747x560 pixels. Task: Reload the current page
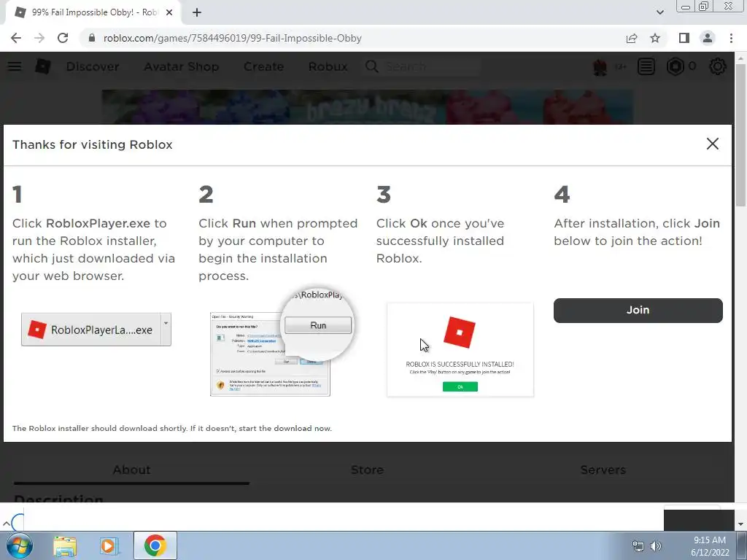(x=63, y=38)
